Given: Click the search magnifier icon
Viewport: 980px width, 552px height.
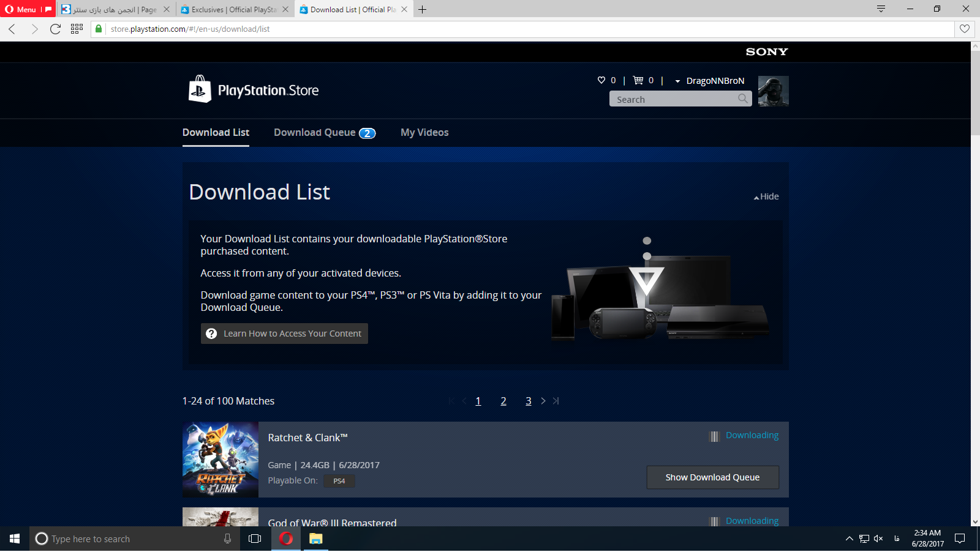Looking at the screenshot, I should click(743, 99).
